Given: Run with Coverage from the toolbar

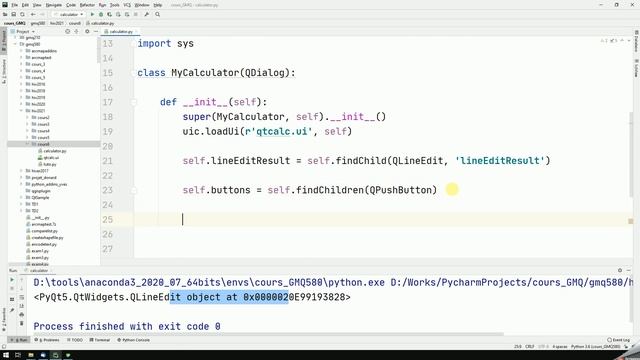Looking at the screenshot, I should tap(109, 14).
